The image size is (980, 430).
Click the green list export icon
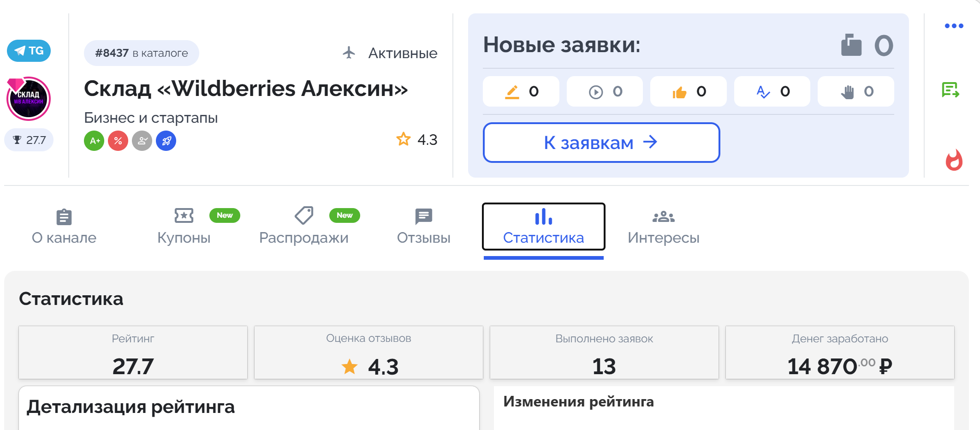950,90
